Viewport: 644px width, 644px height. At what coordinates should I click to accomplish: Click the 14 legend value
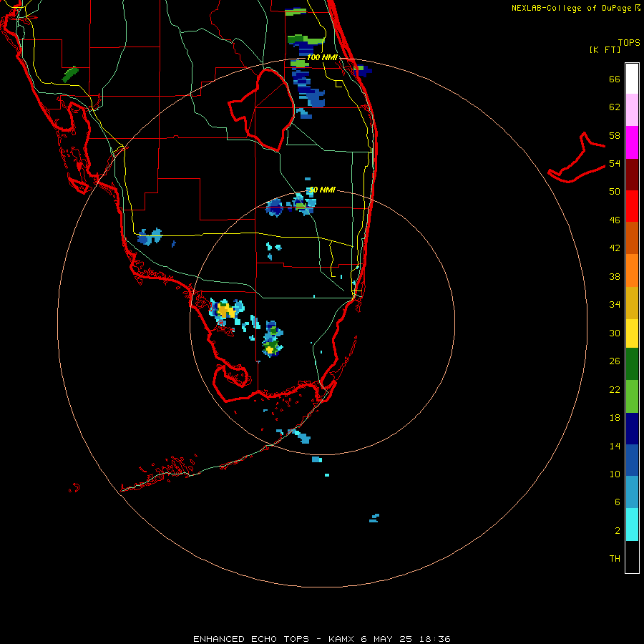(615, 446)
